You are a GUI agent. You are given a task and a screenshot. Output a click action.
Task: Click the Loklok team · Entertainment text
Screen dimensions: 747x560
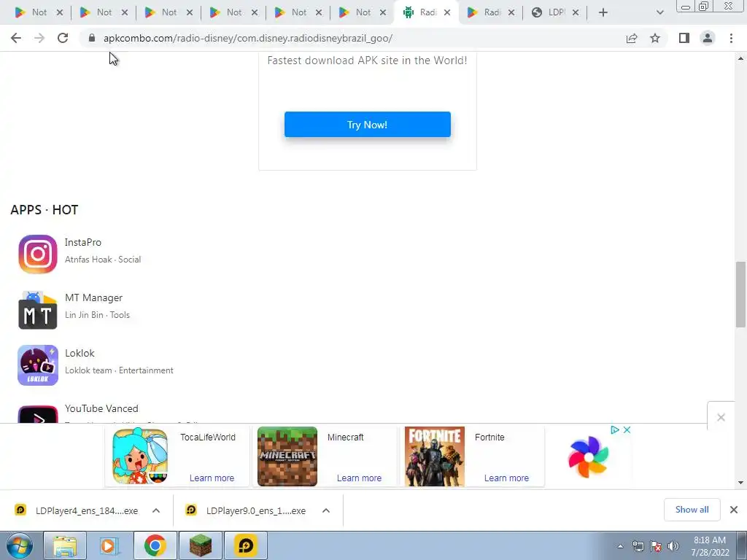pyautogui.click(x=119, y=370)
